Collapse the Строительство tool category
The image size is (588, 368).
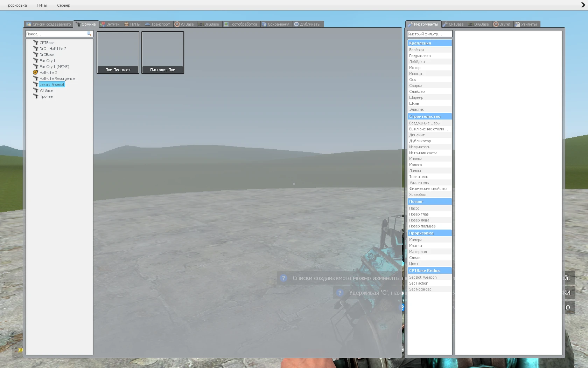pyautogui.click(x=429, y=116)
